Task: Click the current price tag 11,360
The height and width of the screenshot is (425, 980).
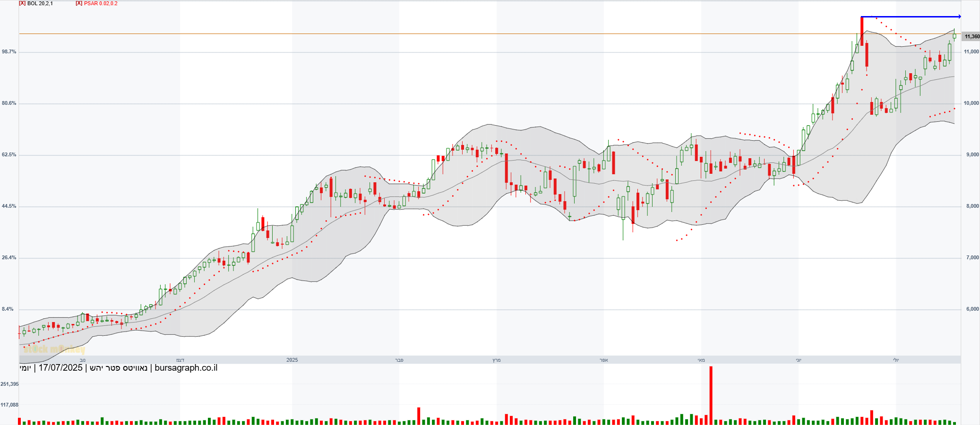Action: pyautogui.click(x=971, y=36)
